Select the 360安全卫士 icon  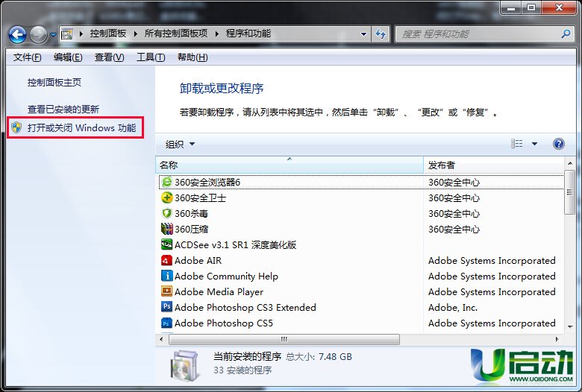[x=167, y=197]
